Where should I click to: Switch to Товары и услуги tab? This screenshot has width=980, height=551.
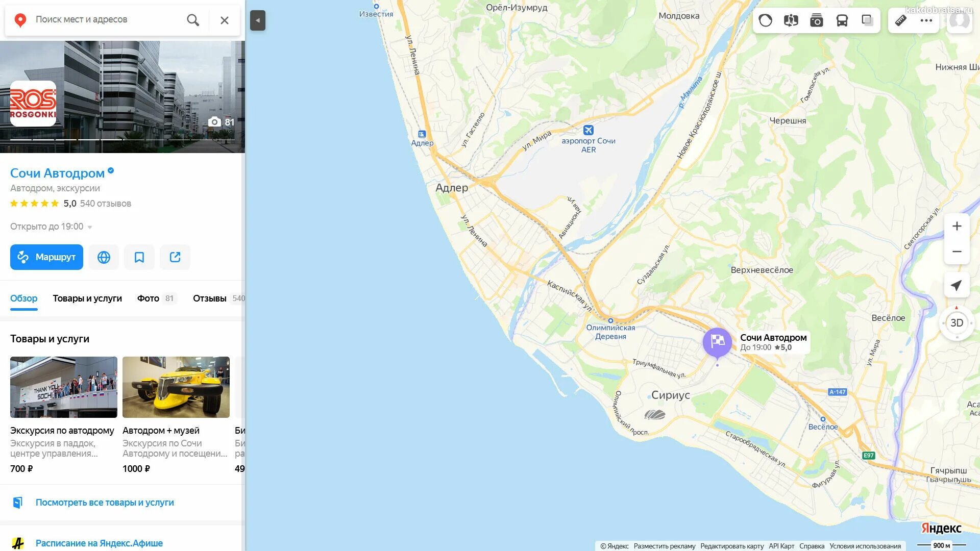coord(87,298)
